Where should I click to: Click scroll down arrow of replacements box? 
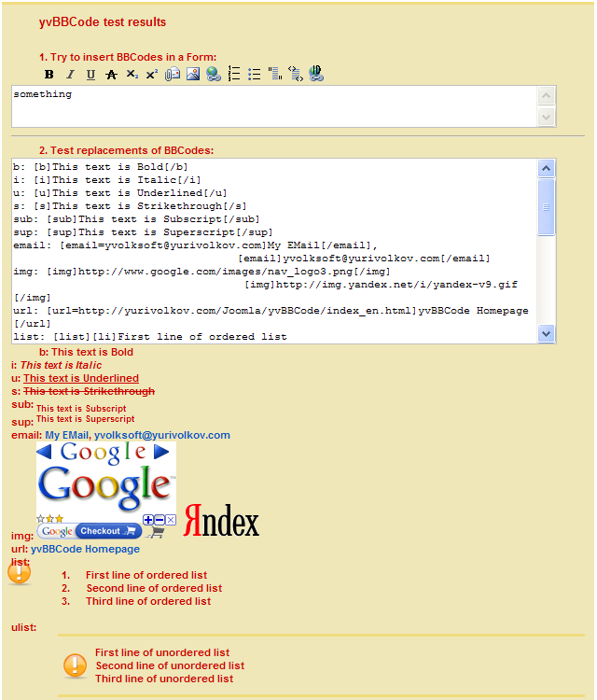click(x=546, y=333)
